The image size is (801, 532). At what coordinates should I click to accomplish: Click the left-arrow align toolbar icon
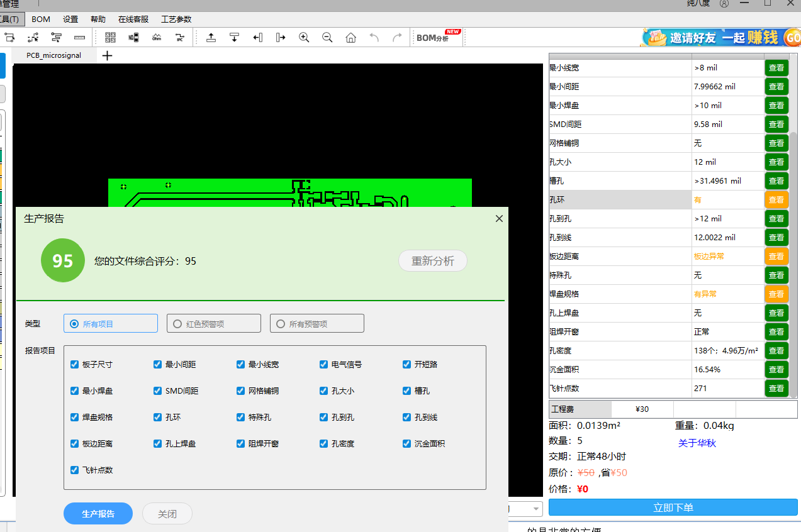(257, 38)
